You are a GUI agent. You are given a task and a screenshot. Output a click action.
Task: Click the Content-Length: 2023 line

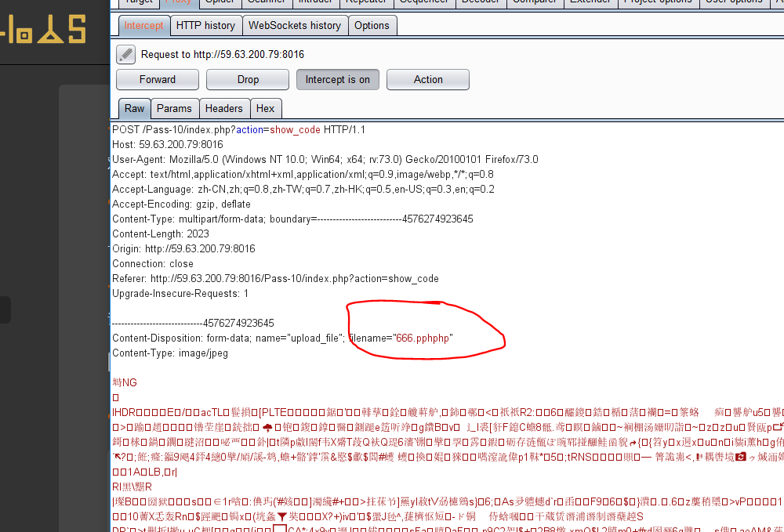[161, 233]
